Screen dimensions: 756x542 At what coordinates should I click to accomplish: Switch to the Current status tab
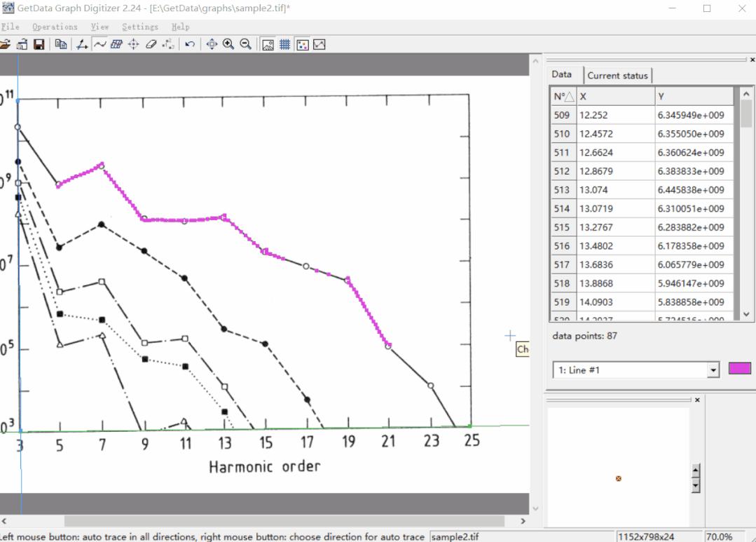pos(617,75)
